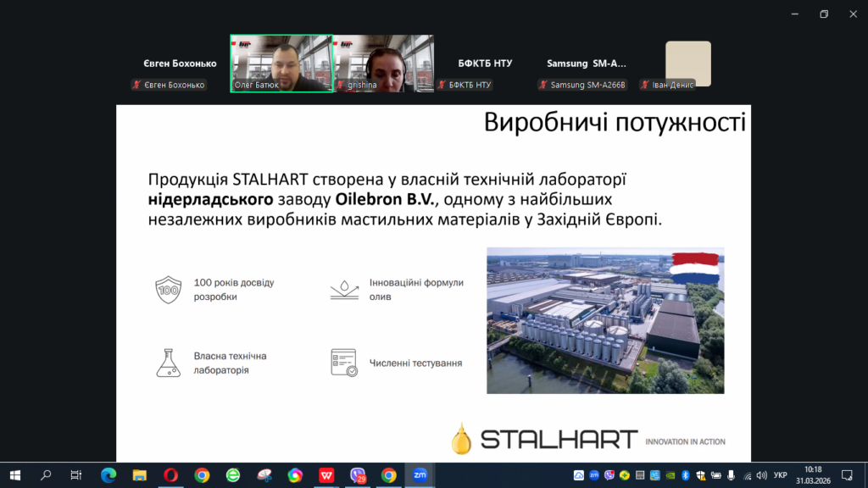This screenshot has height=488, width=868.
Task: Open the speaker volume control
Action: [x=761, y=475]
